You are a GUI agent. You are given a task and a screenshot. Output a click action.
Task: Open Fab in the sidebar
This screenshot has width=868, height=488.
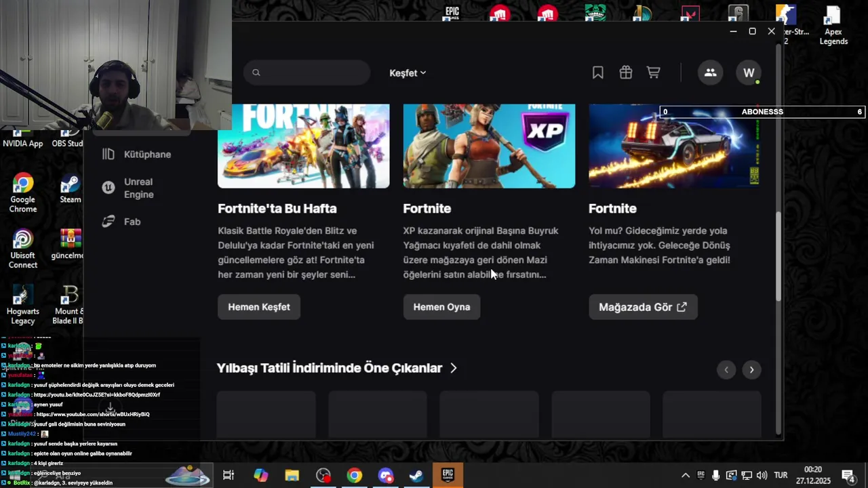click(132, 222)
